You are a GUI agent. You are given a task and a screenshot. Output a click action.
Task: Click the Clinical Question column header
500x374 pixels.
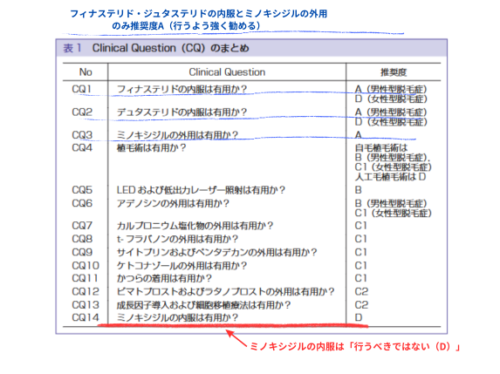tap(227, 72)
